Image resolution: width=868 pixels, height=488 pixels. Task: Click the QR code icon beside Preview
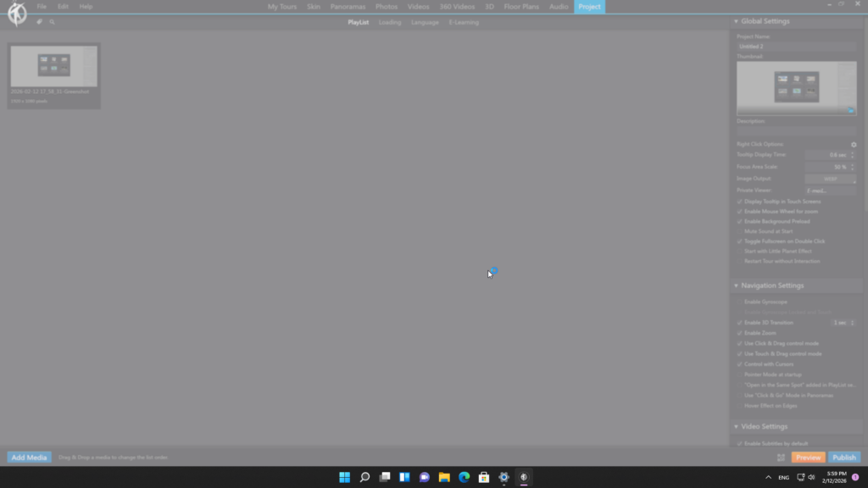click(x=781, y=457)
